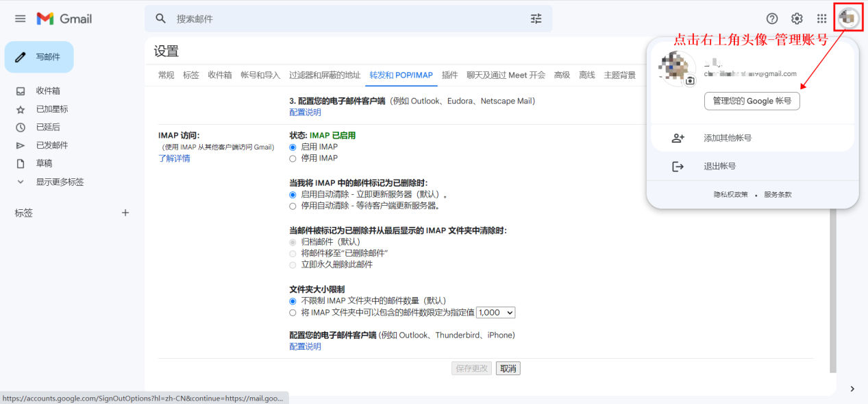The image size is (868, 404).
Task: Open the 标签 settings tab
Action: click(x=191, y=75)
